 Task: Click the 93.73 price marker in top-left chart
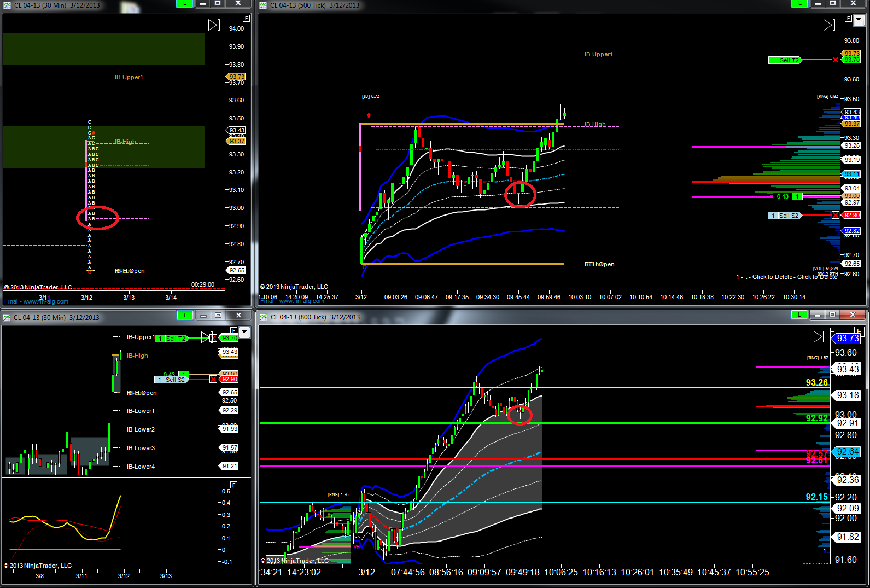(x=236, y=77)
